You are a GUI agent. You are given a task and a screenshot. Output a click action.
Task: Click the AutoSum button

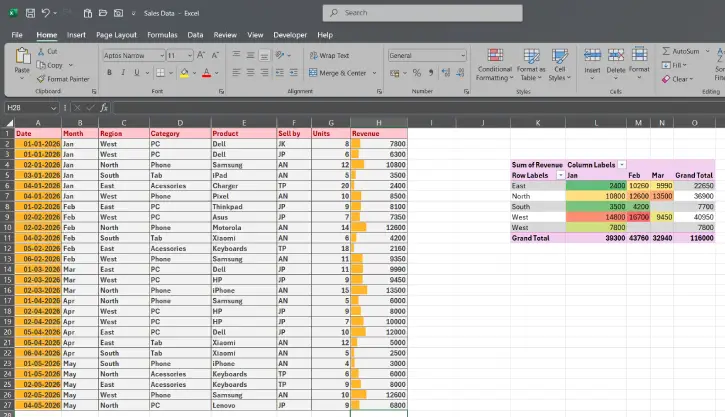[x=681, y=51]
